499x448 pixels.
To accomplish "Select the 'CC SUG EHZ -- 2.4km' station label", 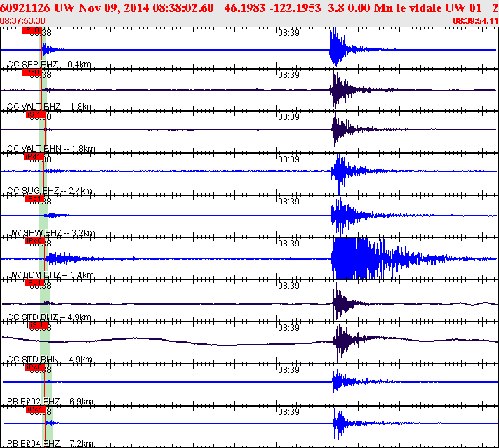I will [50, 191].
